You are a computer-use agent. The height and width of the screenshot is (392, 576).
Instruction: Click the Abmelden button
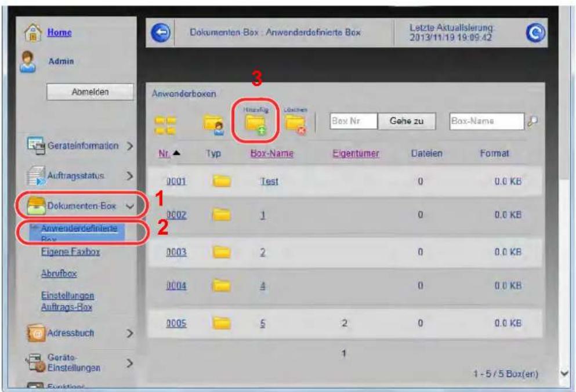tap(90, 92)
